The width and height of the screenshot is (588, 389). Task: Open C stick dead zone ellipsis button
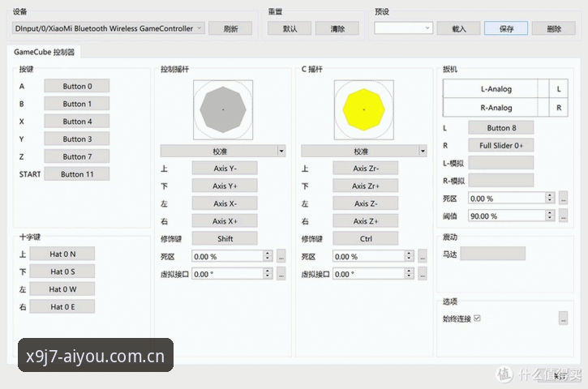423,256
